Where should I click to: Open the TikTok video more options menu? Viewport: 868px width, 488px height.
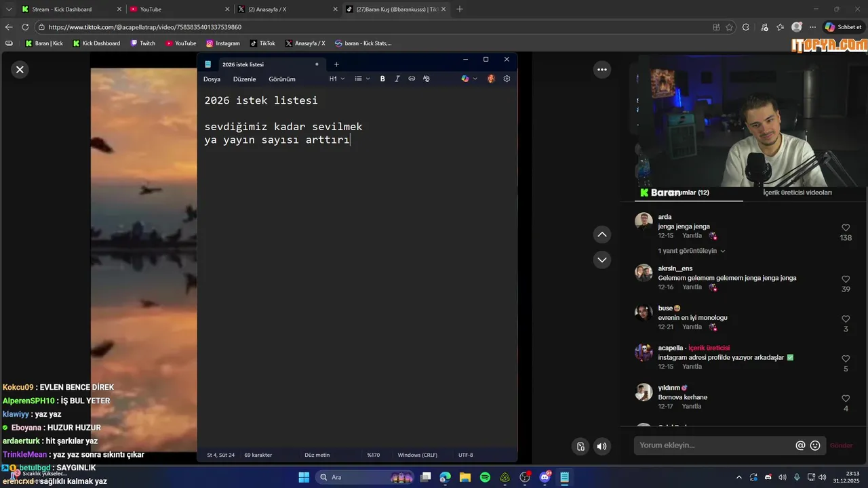601,69
